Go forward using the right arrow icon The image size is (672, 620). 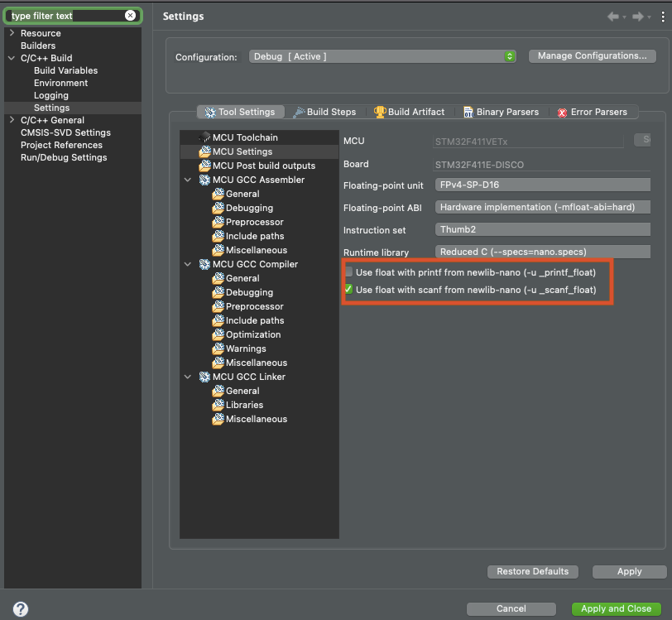638,17
